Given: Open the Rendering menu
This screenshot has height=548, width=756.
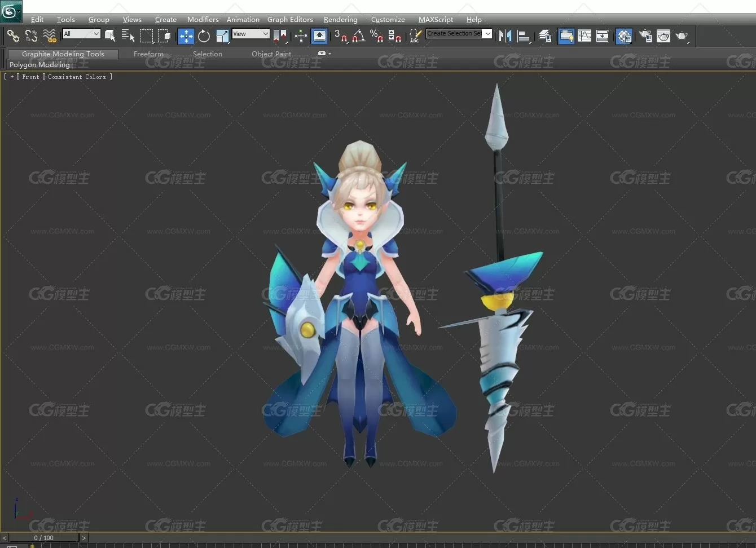Looking at the screenshot, I should pyautogui.click(x=340, y=19).
